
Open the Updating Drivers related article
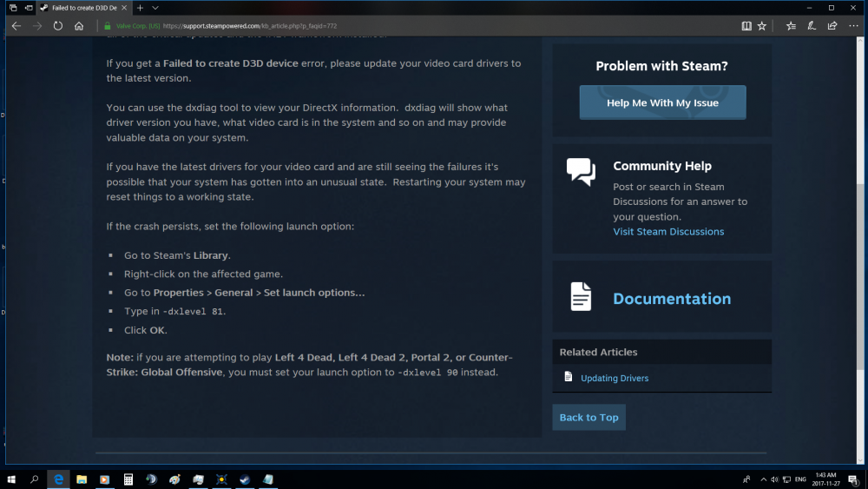tap(615, 378)
